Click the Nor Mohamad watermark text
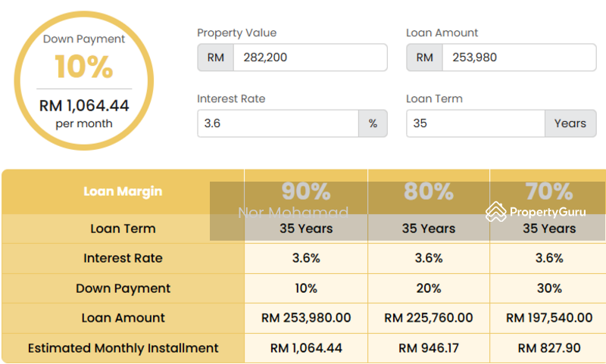The height and width of the screenshot is (364, 606). [x=293, y=213]
